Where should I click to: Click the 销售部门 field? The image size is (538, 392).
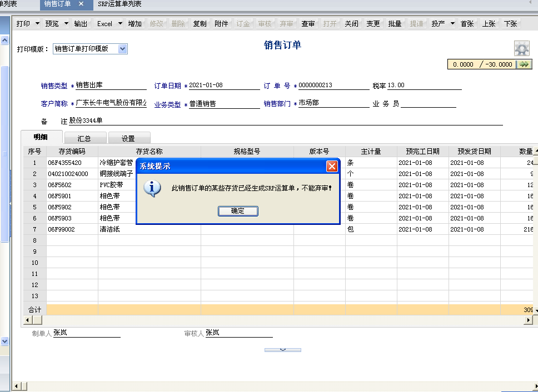333,103
